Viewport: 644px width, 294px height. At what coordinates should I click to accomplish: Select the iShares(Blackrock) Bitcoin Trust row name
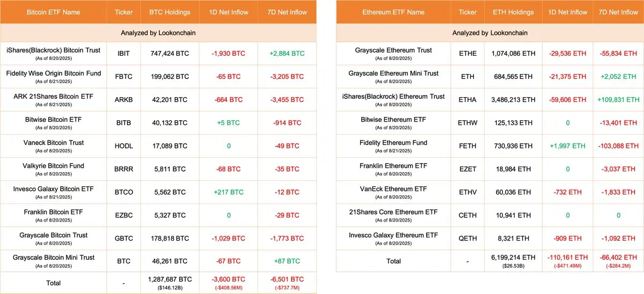(x=53, y=50)
